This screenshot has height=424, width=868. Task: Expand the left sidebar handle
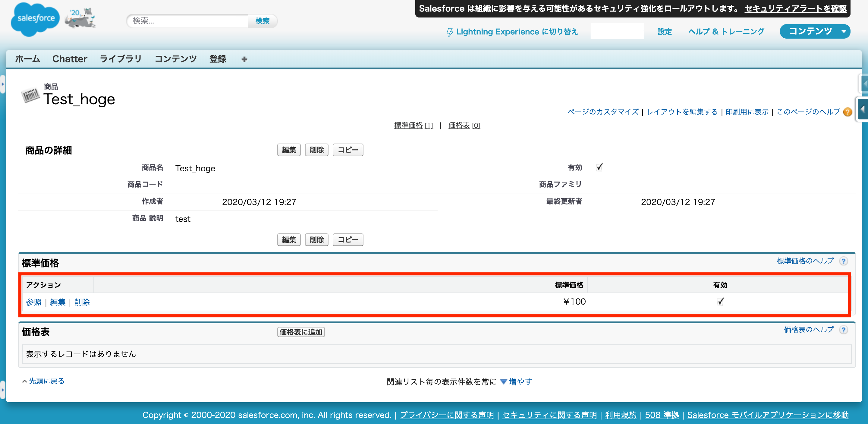click(x=3, y=84)
